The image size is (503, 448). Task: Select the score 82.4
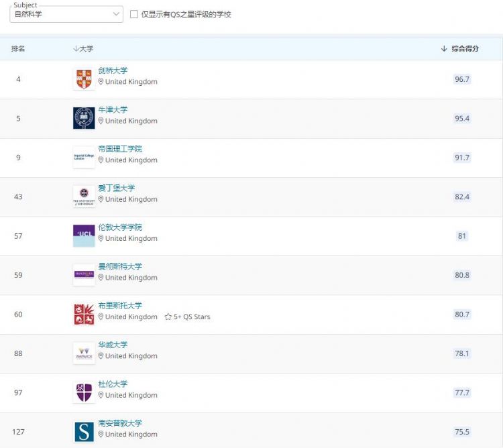coord(462,197)
